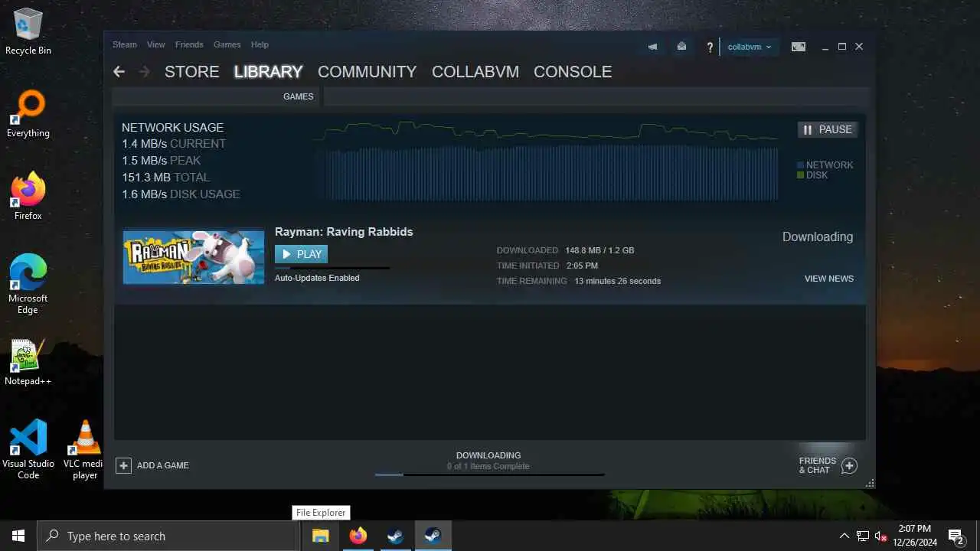
Task: Select the GAMES sub-tab
Action: tap(299, 96)
